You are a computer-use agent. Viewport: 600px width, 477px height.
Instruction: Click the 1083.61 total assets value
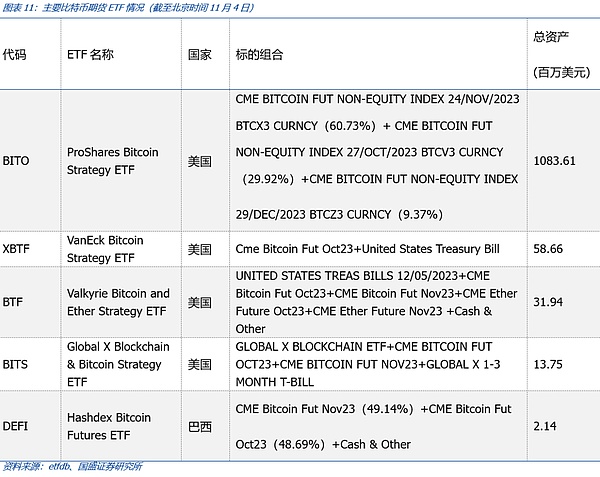555,161
